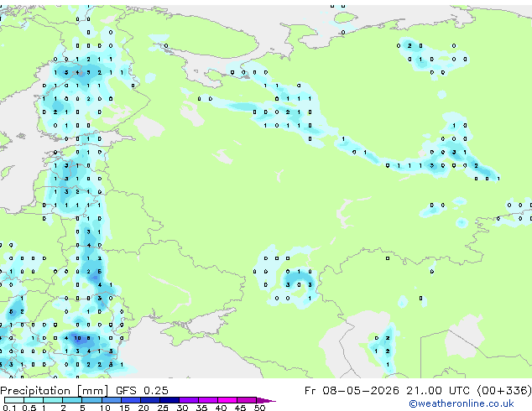Click the lightest 0.1–0.5 mm legend swatch
532x411 pixels.
click(x=14, y=400)
